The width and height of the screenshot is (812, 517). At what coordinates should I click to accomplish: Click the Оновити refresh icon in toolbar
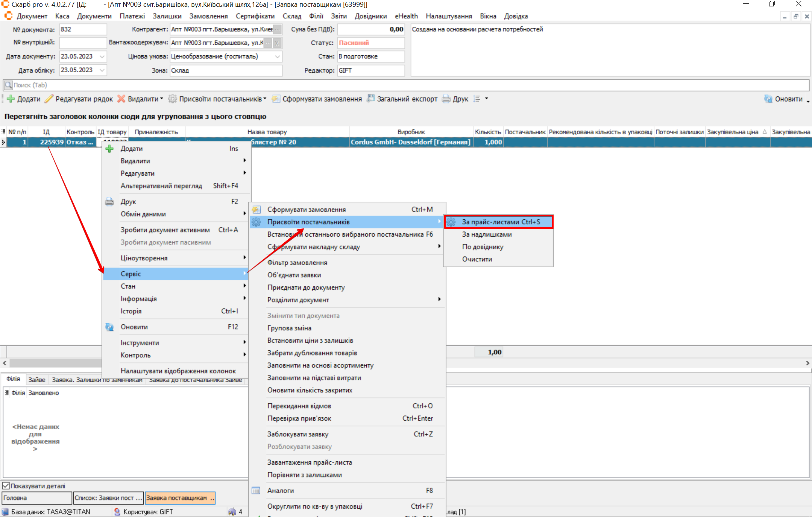point(768,99)
